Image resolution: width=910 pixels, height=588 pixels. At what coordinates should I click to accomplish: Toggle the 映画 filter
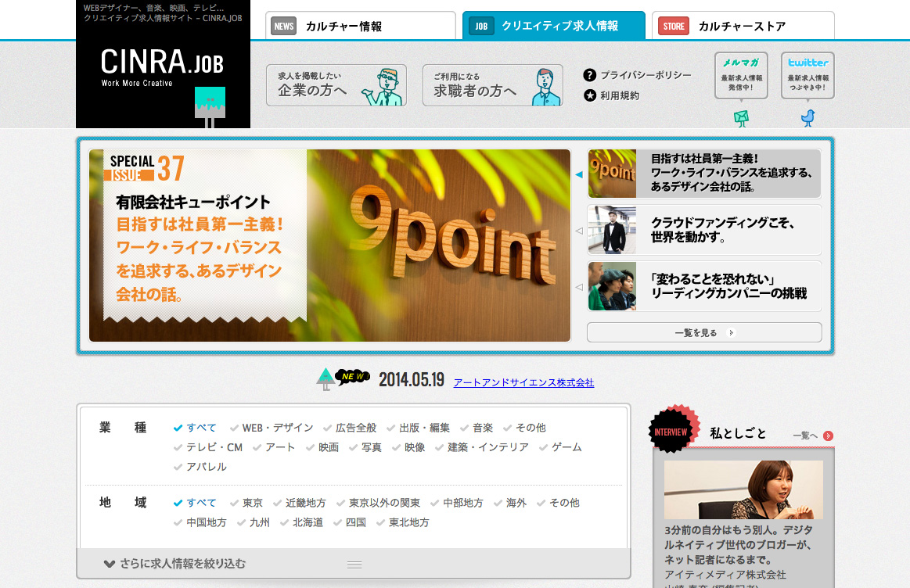coord(322,447)
